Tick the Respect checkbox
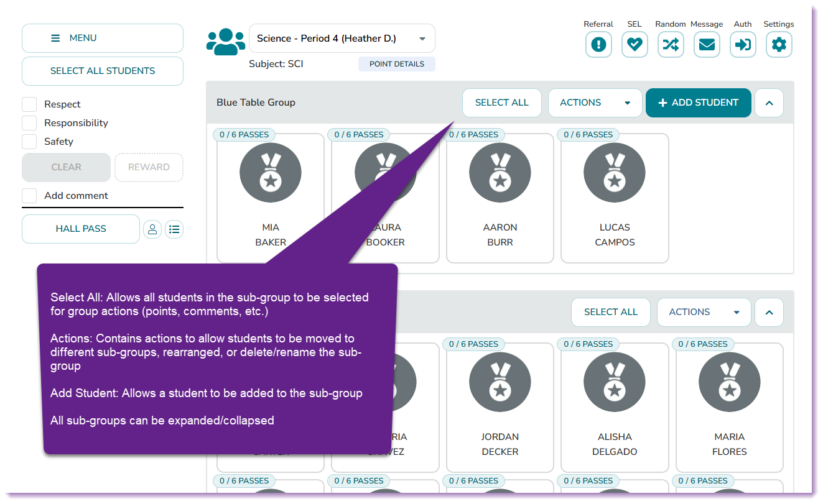This screenshot has height=504, width=823. pos(29,104)
